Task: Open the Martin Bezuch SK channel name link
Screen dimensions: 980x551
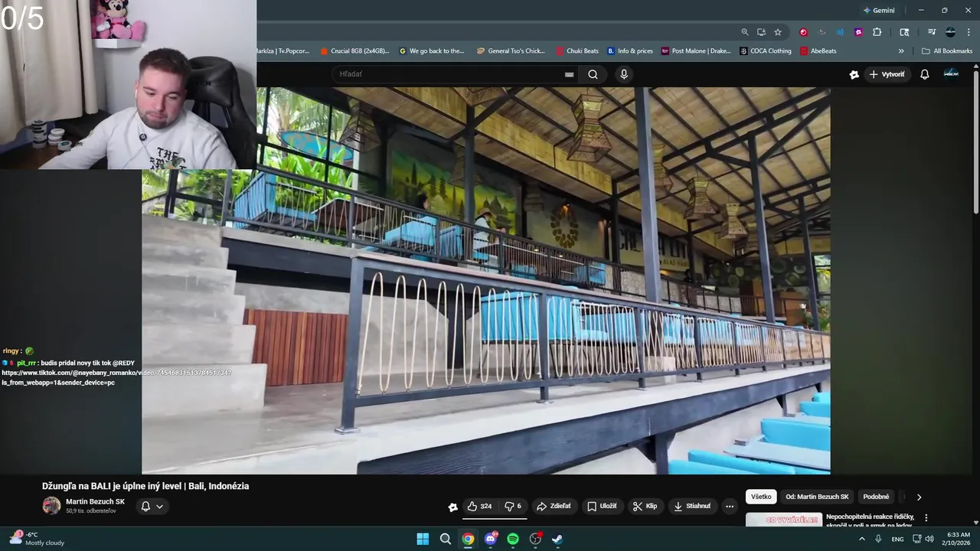Action: pos(95,502)
